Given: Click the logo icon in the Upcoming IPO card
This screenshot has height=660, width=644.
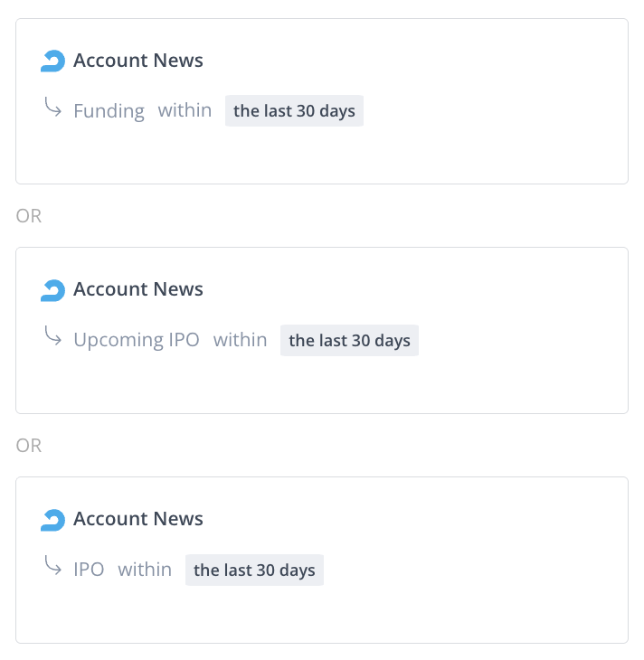Looking at the screenshot, I should pyautogui.click(x=53, y=289).
